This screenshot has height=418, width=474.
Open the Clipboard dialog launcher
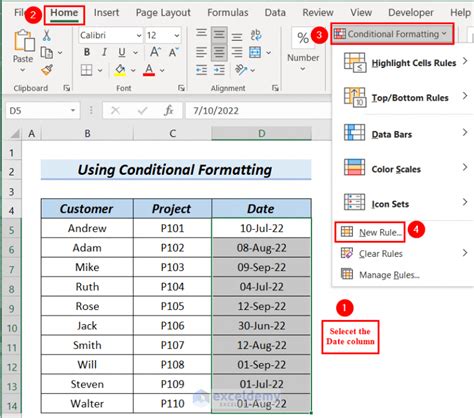click(x=67, y=88)
